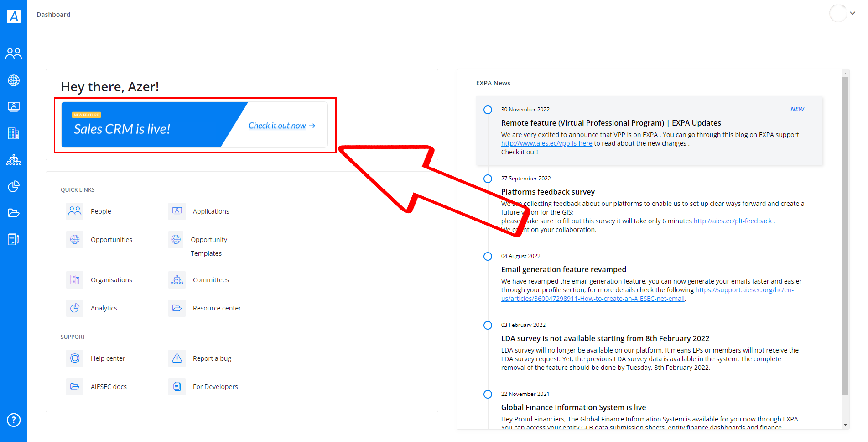Open the help question mark icon
This screenshot has width=868, height=442.
(x=14, y=420)
